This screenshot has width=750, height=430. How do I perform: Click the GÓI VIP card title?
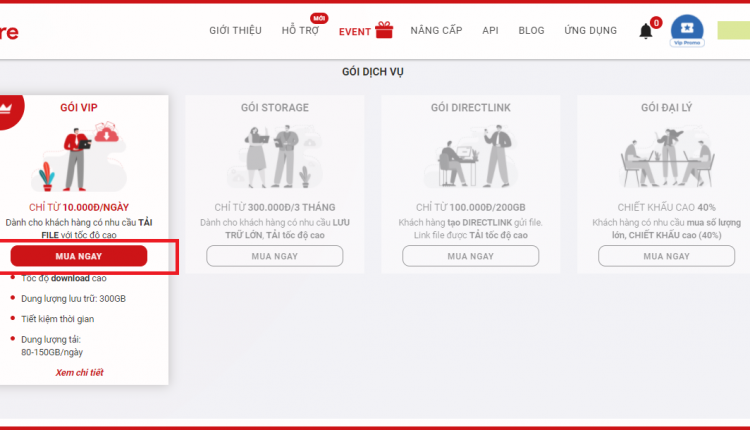[x=79, y=108]
